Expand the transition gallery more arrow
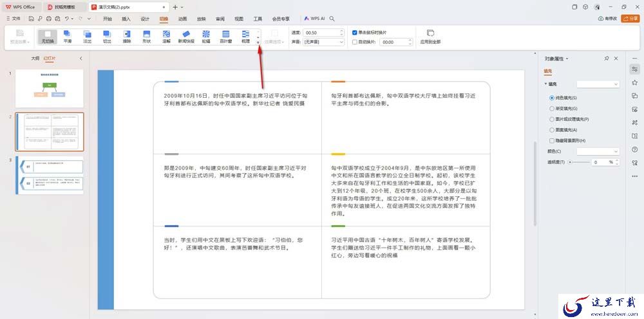 click(x=258, y=42)
